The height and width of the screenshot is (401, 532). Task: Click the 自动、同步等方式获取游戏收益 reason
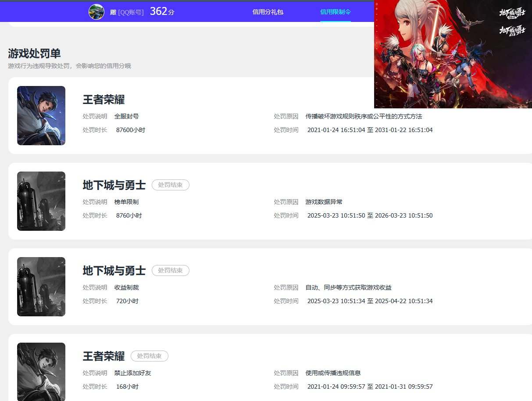pos(349,287)
